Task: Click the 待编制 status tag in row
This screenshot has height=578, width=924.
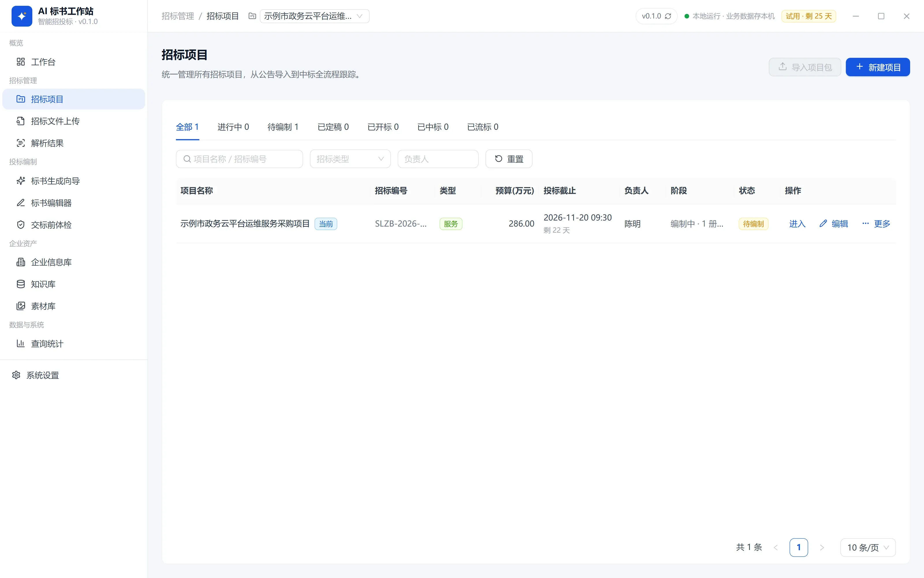Action: (753, 224)
